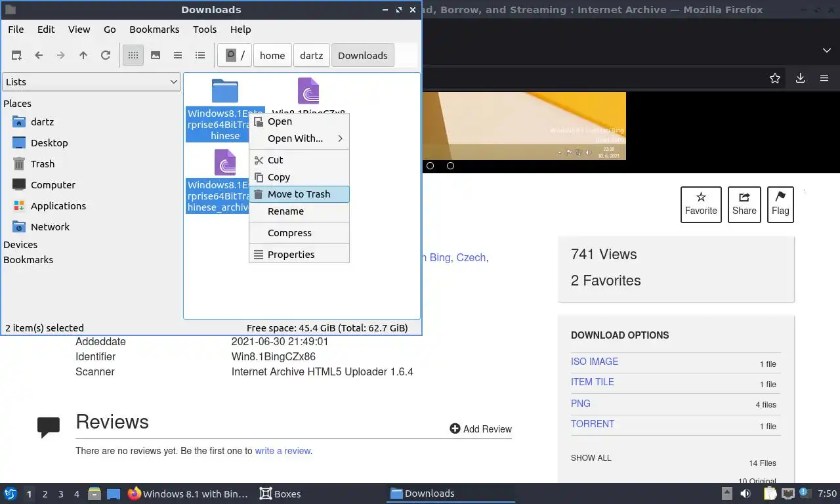
Task: Expand Open With submenu
Action: point(299,138)
